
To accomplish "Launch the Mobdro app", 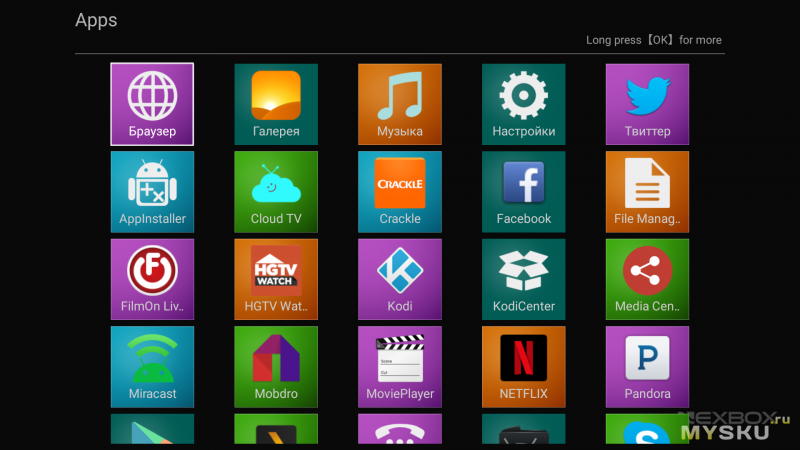I will 276,367.
